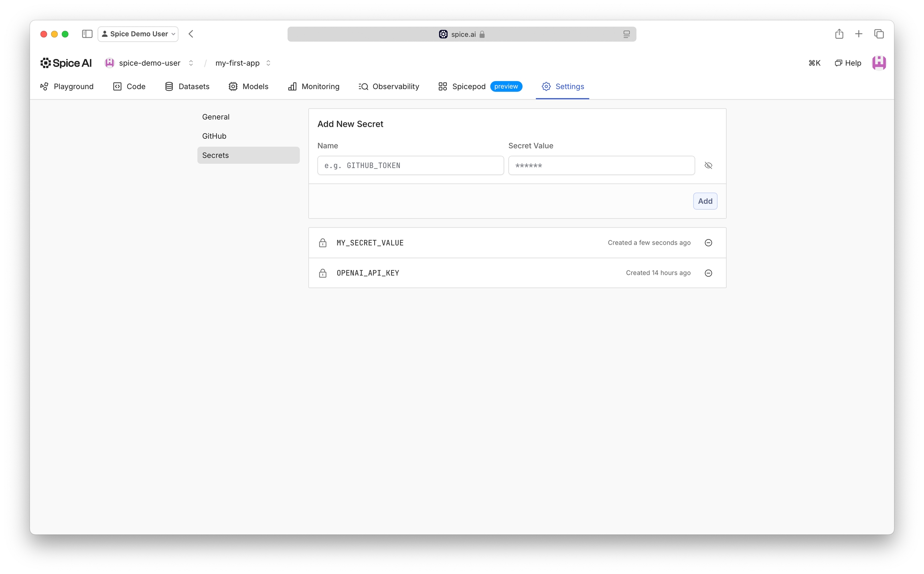
Task: Toggle the Safari sidebar
Action: pyautogui.click(x=87, y=34)
